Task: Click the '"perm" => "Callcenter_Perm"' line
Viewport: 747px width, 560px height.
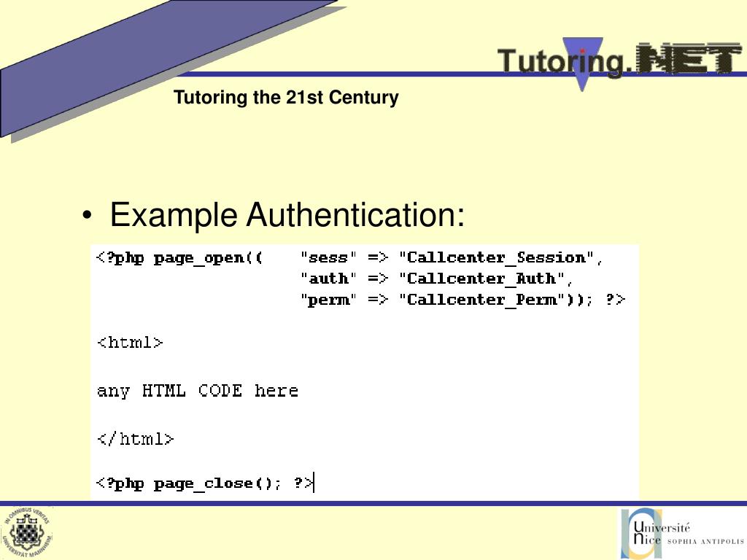Action: [462, 300]
